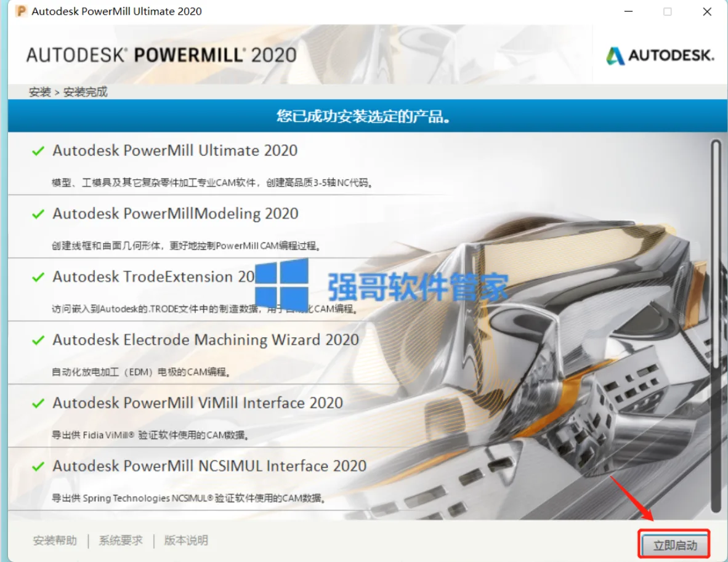Click the vertical scrollbar of the product list
This screenshot has width=728, height=562.
[x=716, y=325]
